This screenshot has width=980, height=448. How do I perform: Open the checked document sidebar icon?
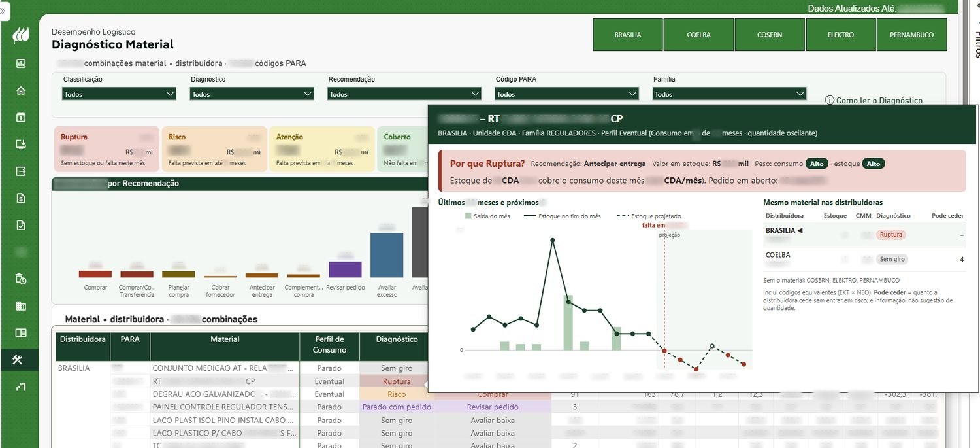coord(21,225)
